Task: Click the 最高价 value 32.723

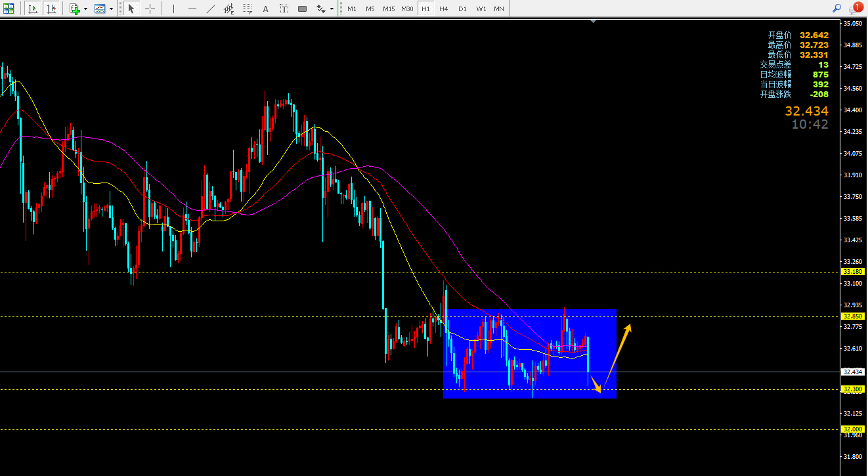Action: [x=814, y=45]
